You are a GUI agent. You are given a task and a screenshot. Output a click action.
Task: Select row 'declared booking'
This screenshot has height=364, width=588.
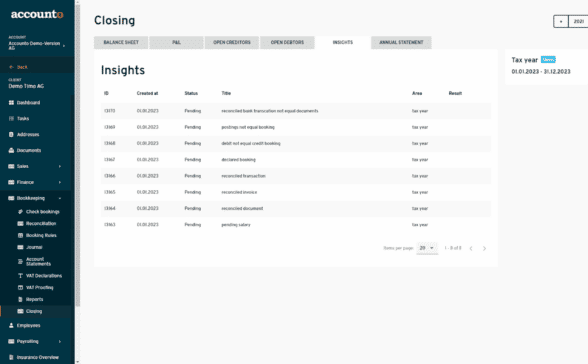click(x=296, y=160)
